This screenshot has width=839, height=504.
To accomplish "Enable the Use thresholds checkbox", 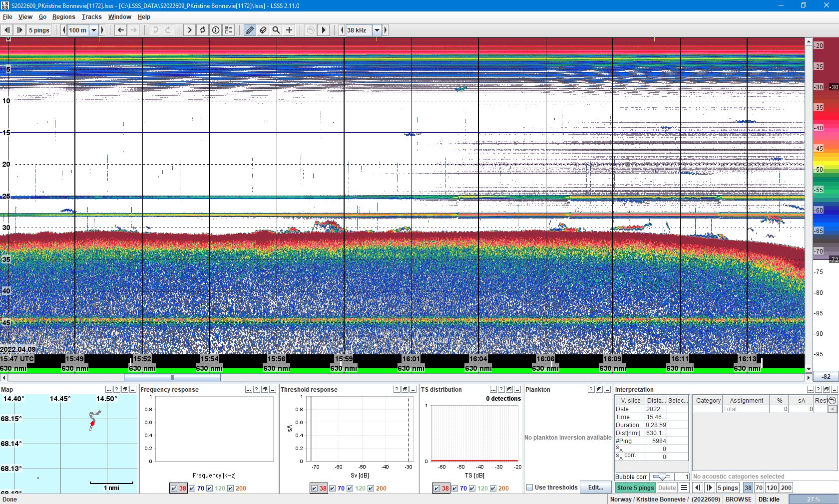I will pos(530,488).
